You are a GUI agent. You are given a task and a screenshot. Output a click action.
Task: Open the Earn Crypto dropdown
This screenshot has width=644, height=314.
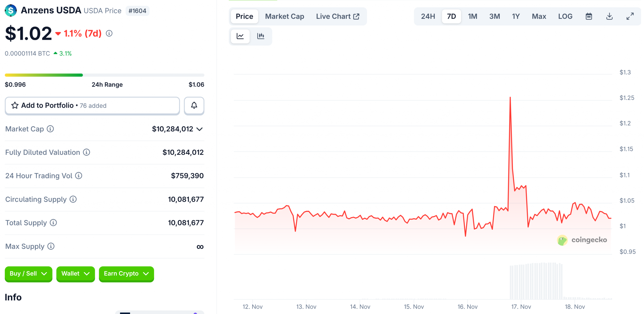[126, 273]
